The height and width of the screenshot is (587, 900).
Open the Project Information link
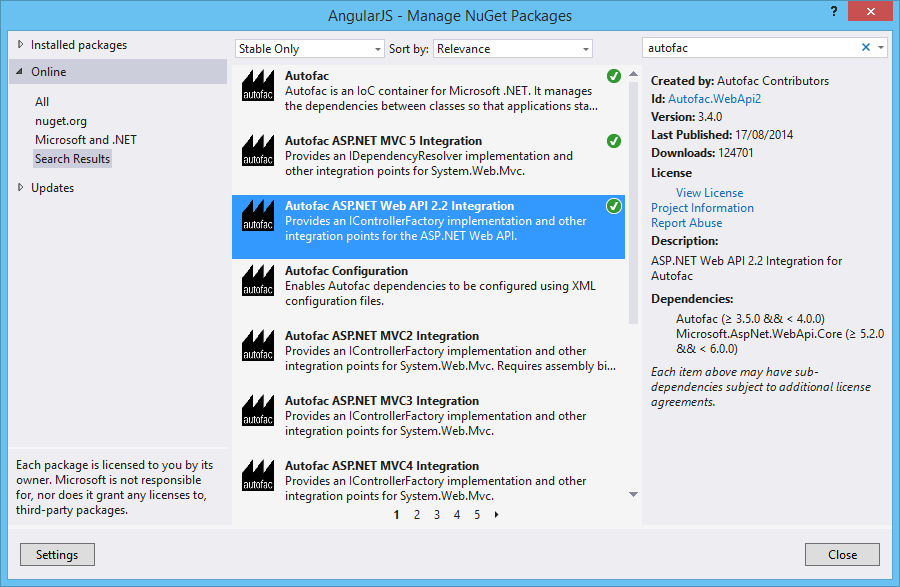(703, 208)
